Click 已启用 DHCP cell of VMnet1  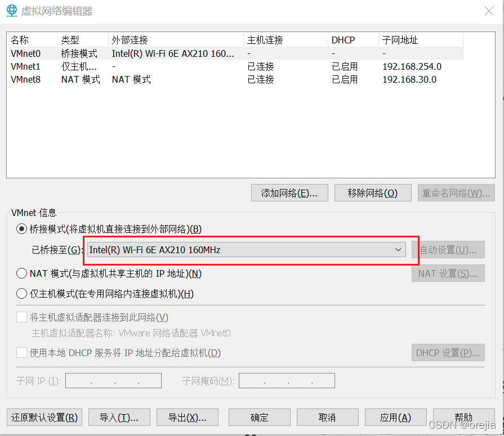point(345,66)
